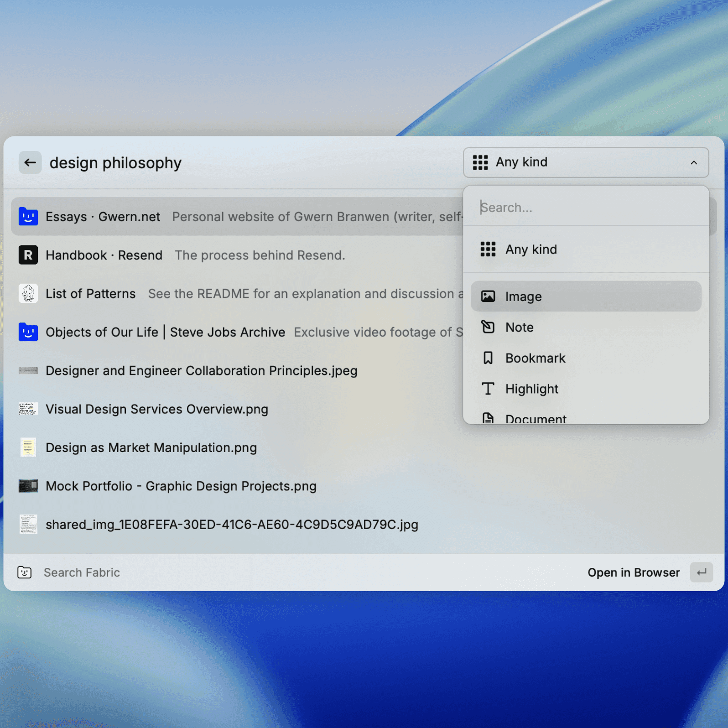Select the Highlight kind option
Screen dimensions: 728x728
[x=586, y=389]
